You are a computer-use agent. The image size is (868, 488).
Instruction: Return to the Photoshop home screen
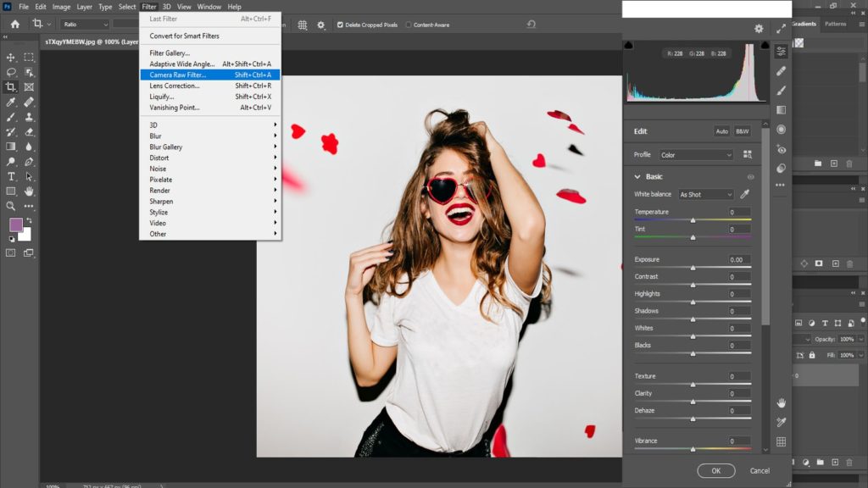(15, 25)
